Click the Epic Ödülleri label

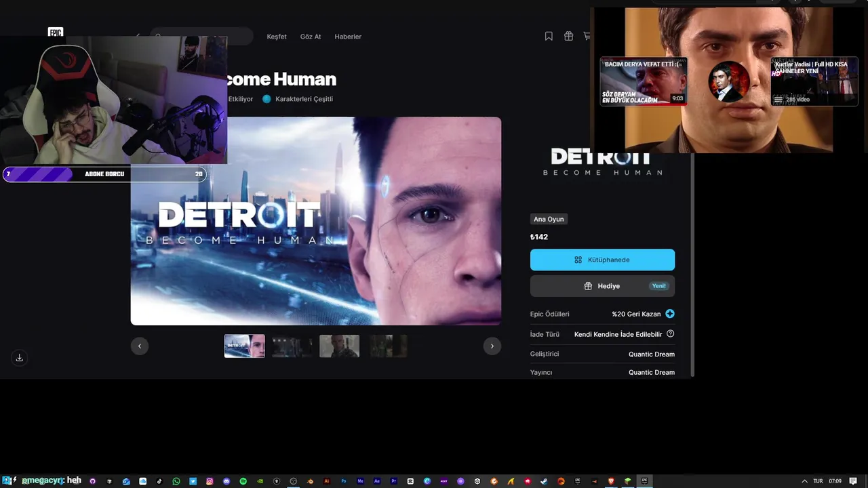tap(550, 314)
